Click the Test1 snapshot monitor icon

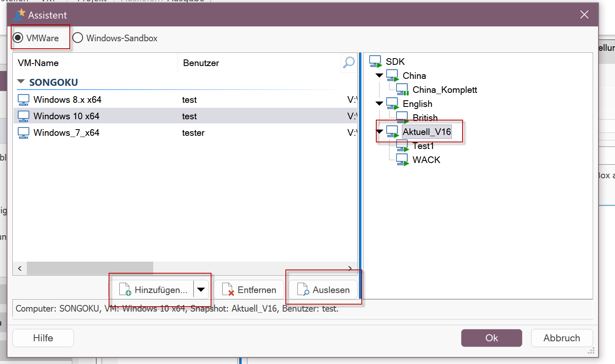pyautogui.click(x=402, y=146)
